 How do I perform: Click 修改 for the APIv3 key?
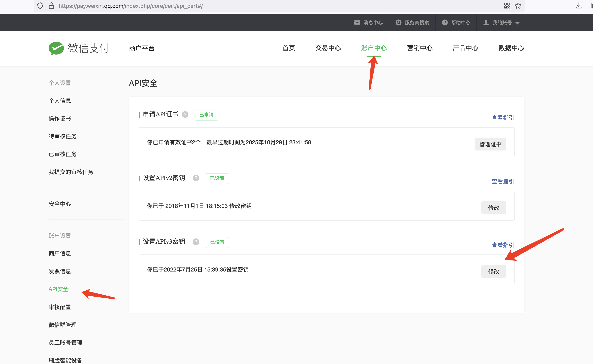tap(494, 271)
